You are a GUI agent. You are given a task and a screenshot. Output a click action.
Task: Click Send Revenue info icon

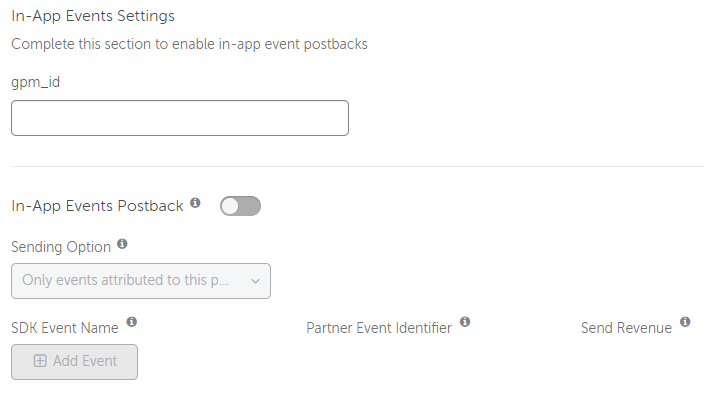tap(685, 322)
